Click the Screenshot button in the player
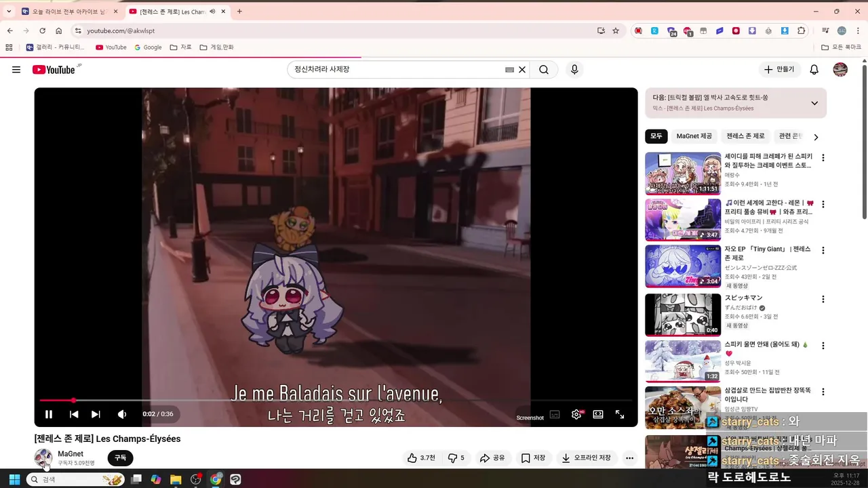 pos(530,418)
